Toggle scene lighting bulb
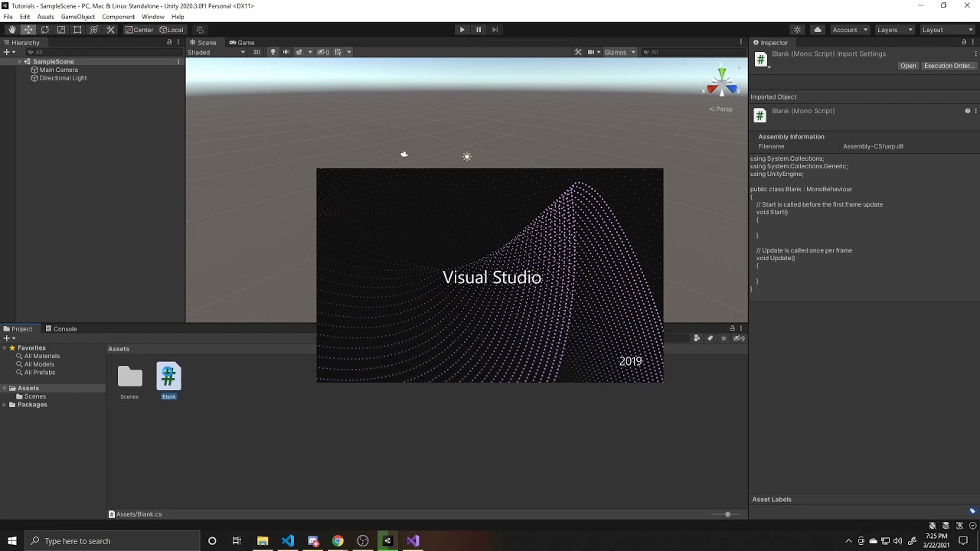The image size is (980, 551). pos(273,52)
